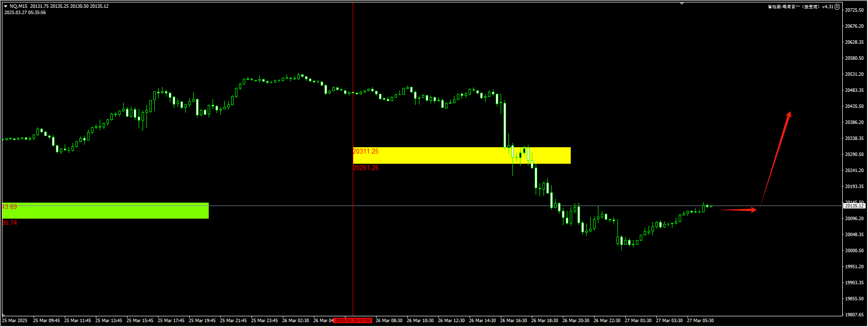Click the red 2025.03.26 07:00 time marker
868x327 pixels.
[x=353, y=321]
